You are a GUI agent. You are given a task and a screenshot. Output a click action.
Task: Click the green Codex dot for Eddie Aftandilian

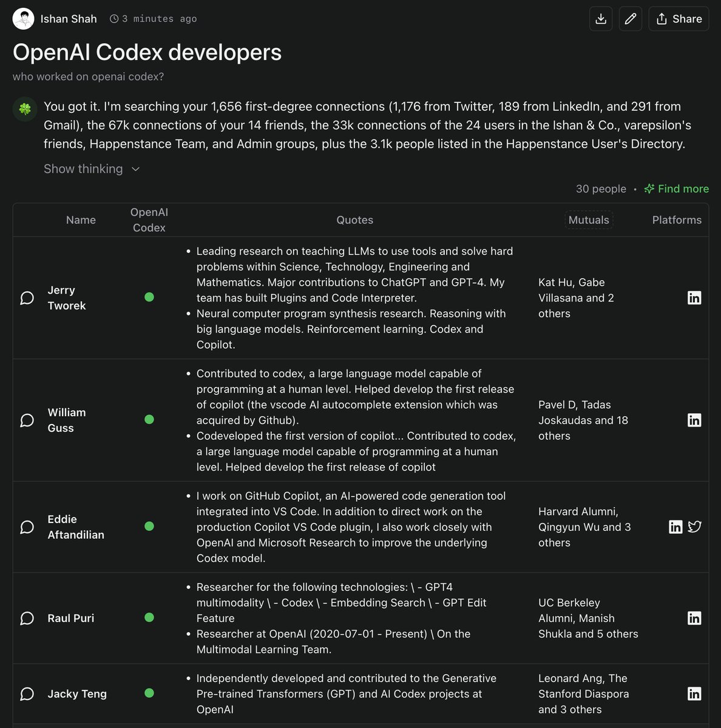(x=149, y=526)
